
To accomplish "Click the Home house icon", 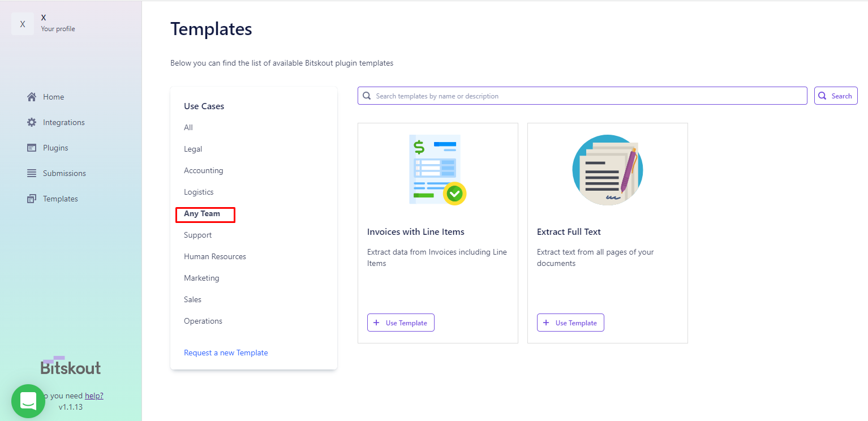I will [32, 97].
